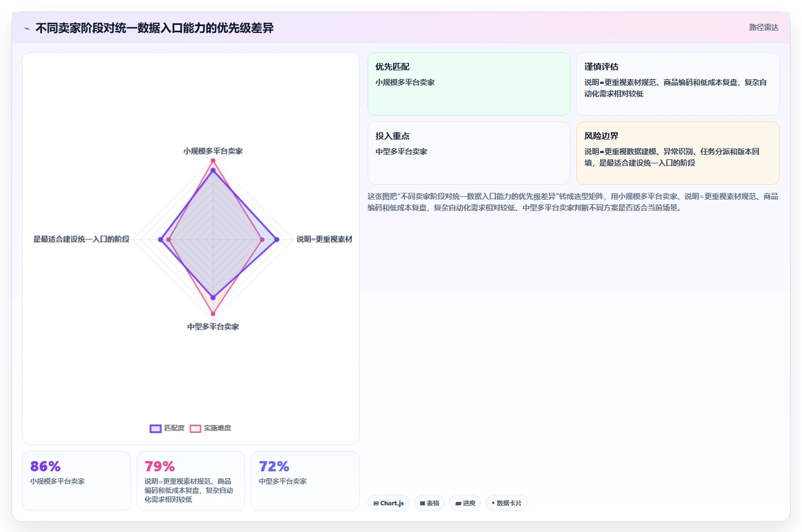The image size is (802, 532).
Task: Click radar axis label 小规模多平台卖家
Action: coord(213,151)
